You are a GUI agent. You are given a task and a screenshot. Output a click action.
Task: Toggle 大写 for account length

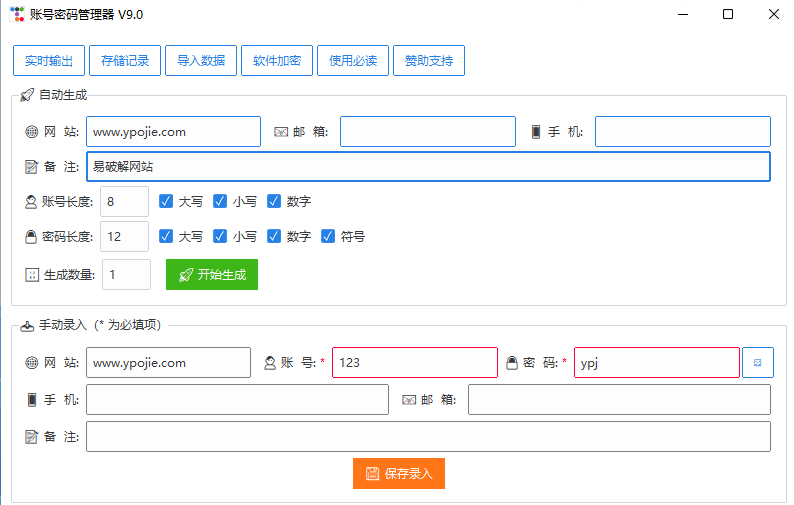(x=166, y=201)
